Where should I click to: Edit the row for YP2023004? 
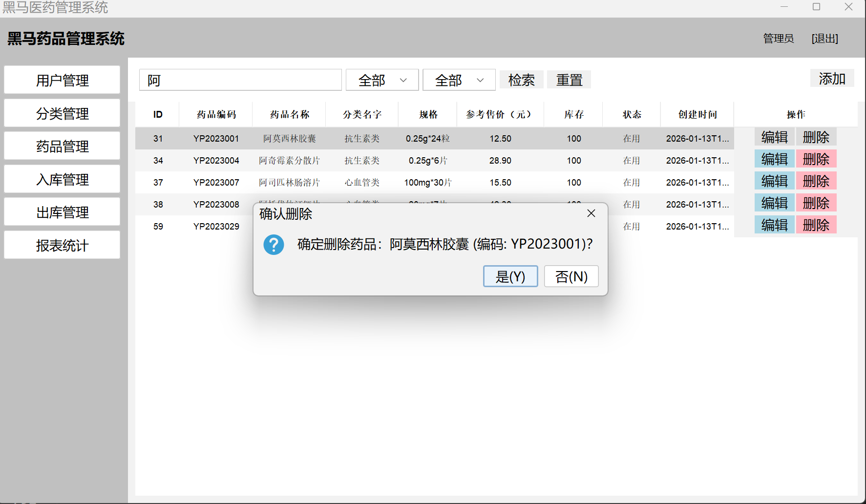[x=774, y=159]
